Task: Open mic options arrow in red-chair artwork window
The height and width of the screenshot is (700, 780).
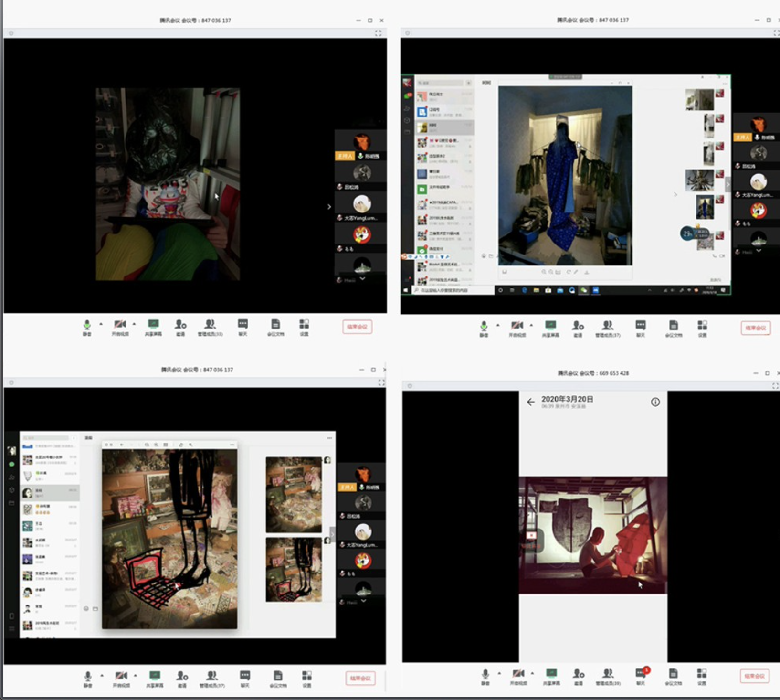Action: (102, 675)
